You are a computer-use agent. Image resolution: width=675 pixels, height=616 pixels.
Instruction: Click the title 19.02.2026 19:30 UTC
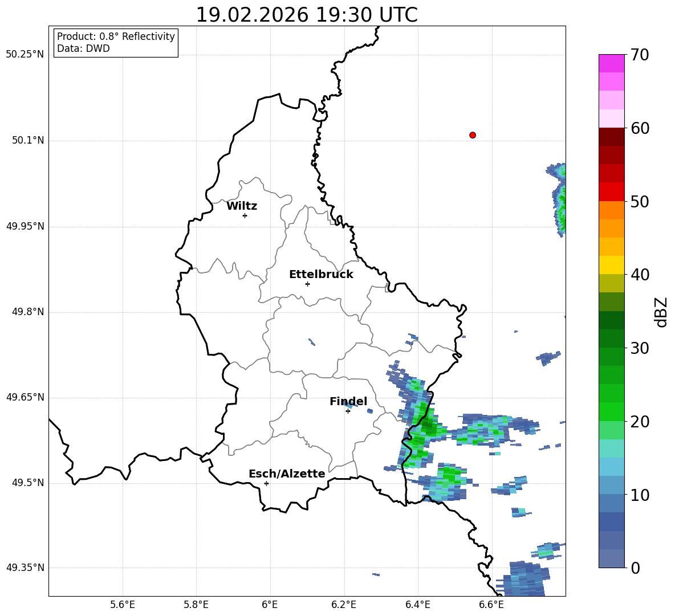click(x=307, y=15)
